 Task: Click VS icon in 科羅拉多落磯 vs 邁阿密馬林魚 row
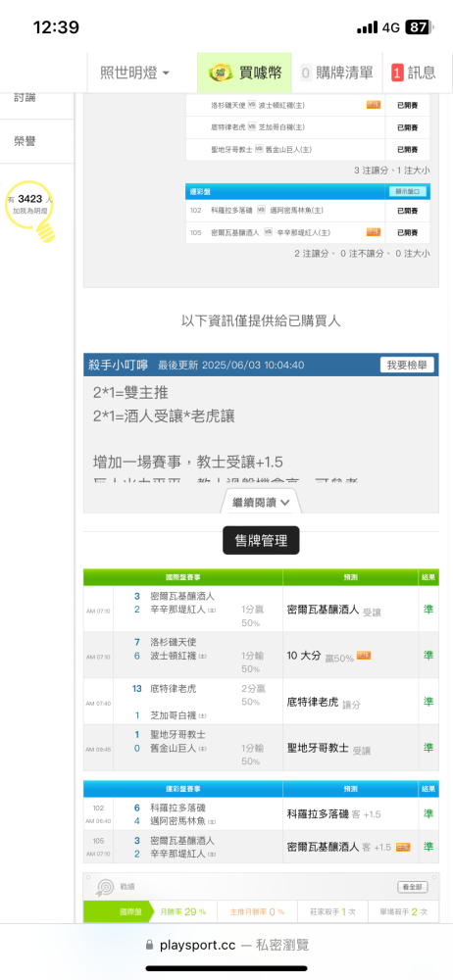(x=262, y=211)
